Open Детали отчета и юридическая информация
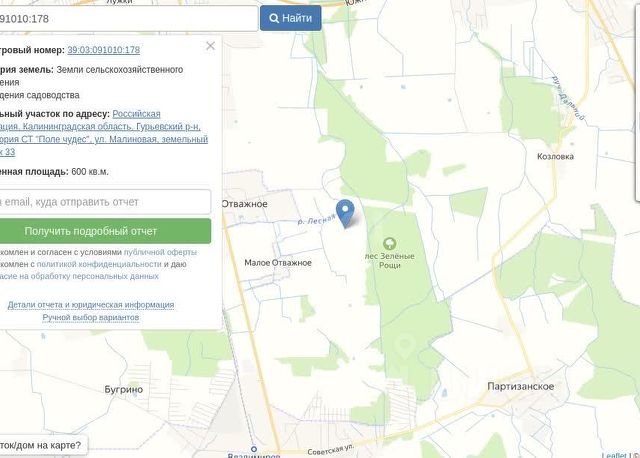 tap(91, 305)
